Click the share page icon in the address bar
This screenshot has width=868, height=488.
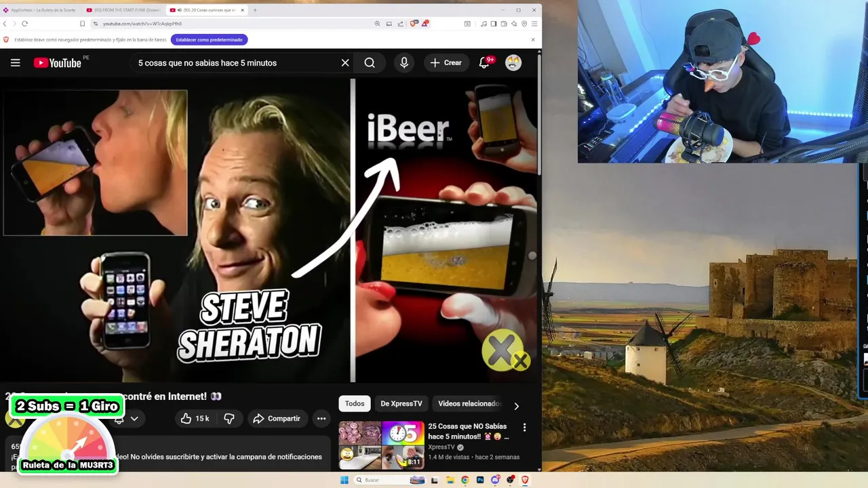tap(400, 24)
